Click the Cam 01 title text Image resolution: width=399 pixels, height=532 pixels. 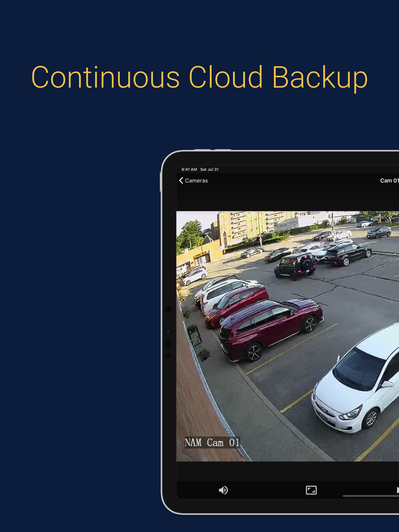(x=390, y=181)
